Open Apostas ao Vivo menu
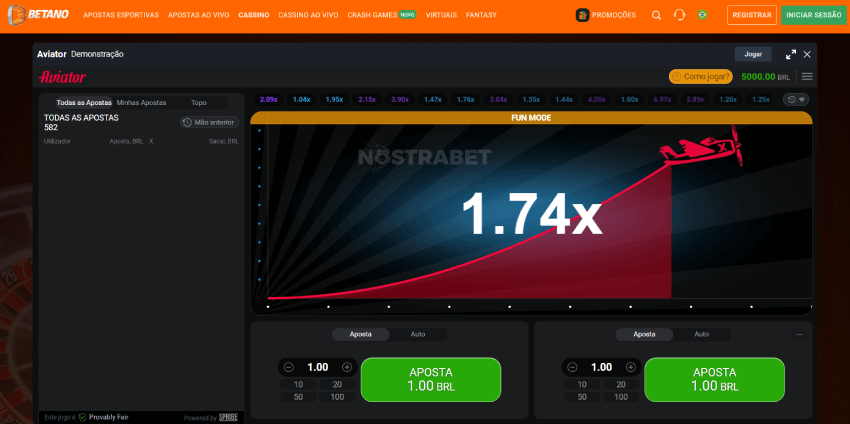850x424 pixels. (x=198, y=15)
